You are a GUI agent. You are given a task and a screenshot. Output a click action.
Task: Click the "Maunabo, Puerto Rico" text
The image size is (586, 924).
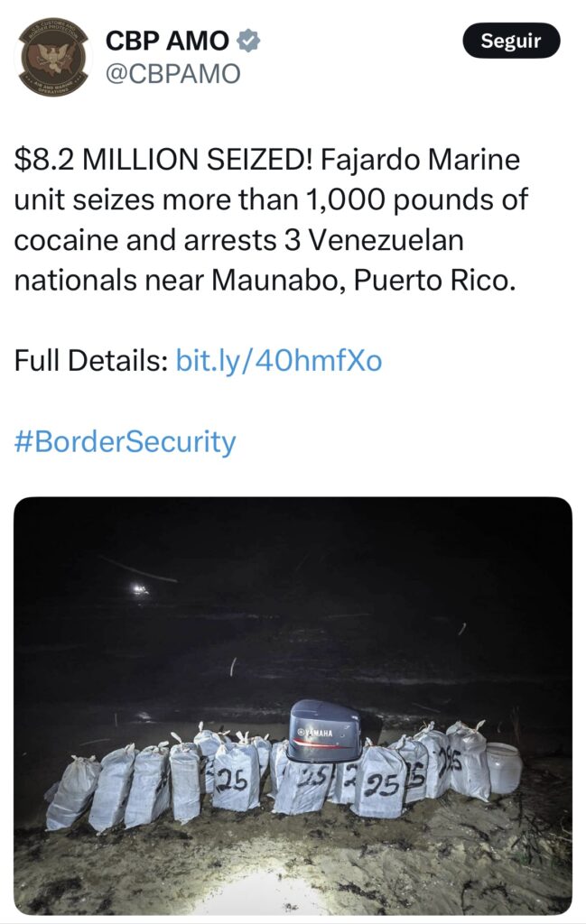363,280
